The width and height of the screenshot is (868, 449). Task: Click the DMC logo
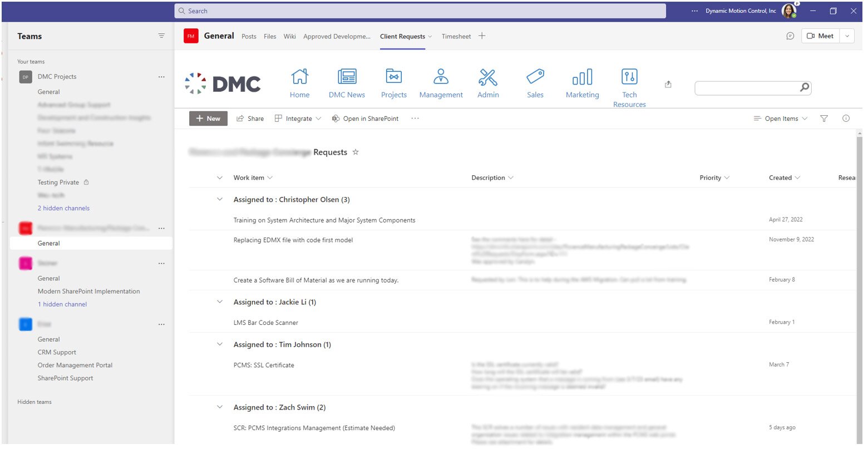point(223,83)
